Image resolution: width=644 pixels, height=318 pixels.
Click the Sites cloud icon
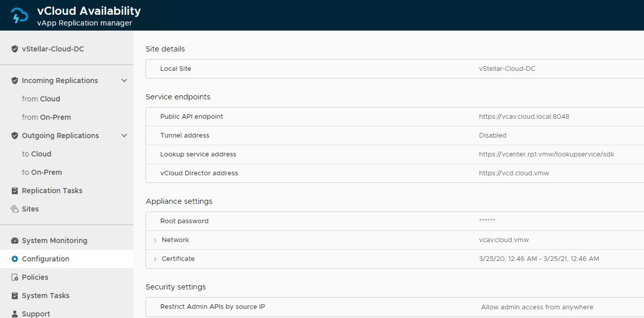[x=15, y=209]
